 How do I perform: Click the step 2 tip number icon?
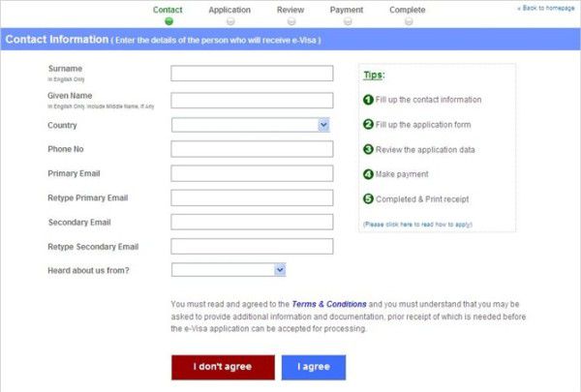pos(368,124)
